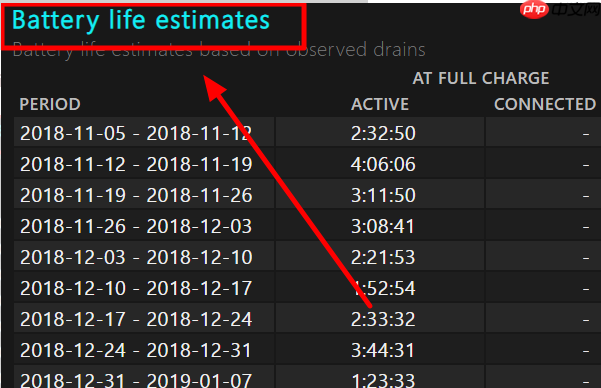This screenshot has height=388, width=601.
Task: Click the Battery life estimates heading
Action: (x=141, y=20)
